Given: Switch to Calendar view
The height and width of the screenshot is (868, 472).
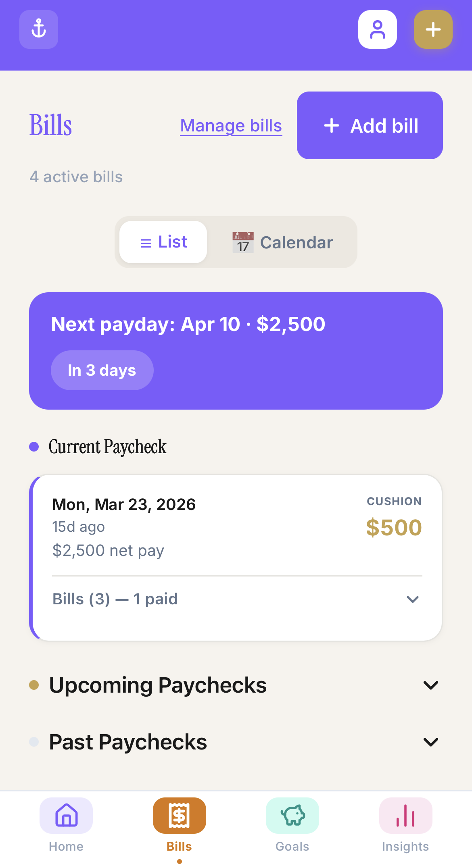Looking at the screenshot, I should coord(282,242).
